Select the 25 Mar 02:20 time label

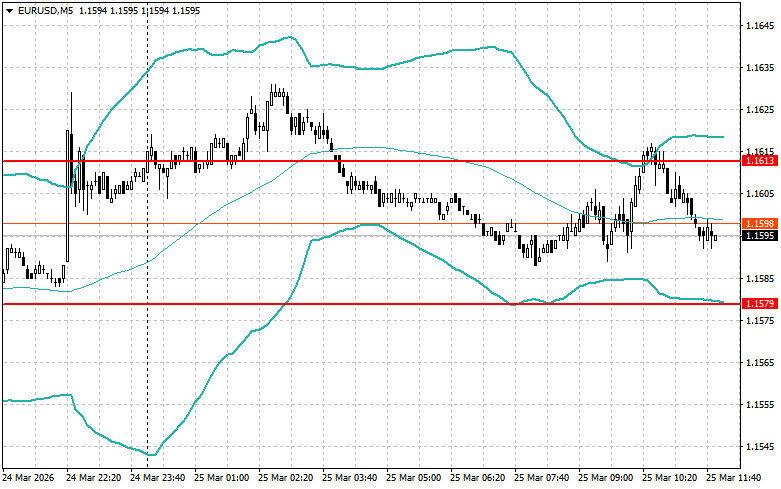[x=285, y=478]
